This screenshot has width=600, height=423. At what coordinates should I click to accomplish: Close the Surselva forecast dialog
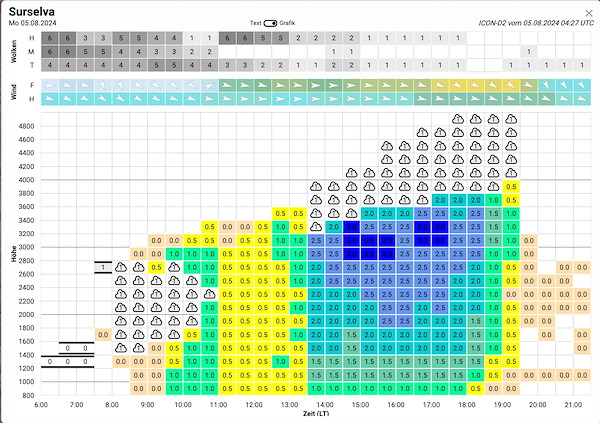(x=587, y=12)
